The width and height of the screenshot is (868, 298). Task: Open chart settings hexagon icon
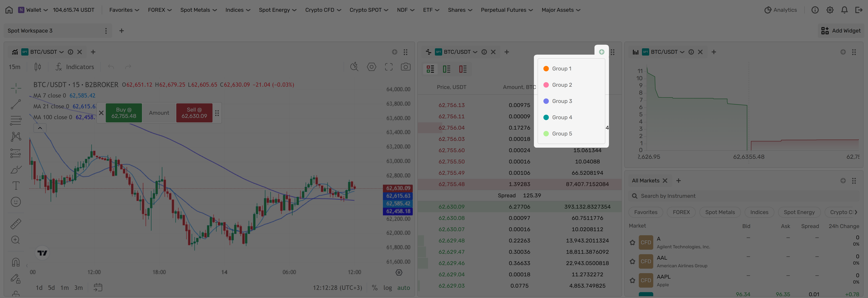click(371, 67)
